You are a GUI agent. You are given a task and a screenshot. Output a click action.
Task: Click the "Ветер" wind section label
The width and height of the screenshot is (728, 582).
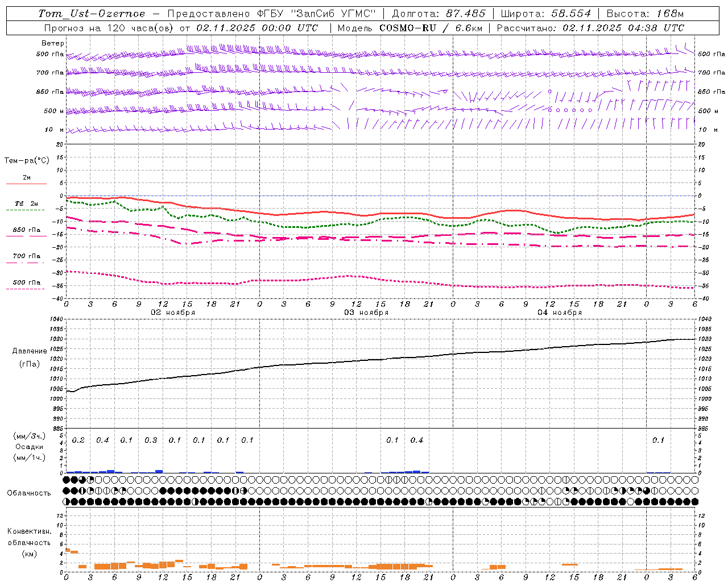(53, 43)
